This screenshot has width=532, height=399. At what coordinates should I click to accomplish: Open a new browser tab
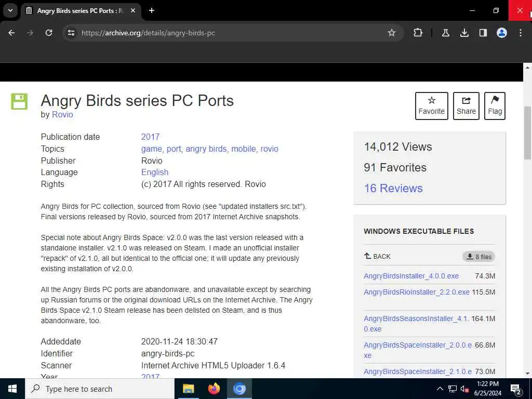(x=152, y=10)
